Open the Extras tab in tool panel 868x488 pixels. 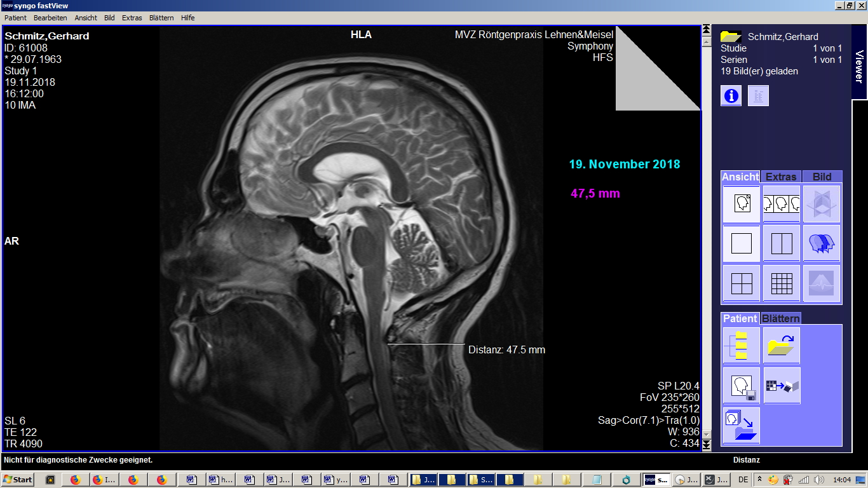click(781, 177)
